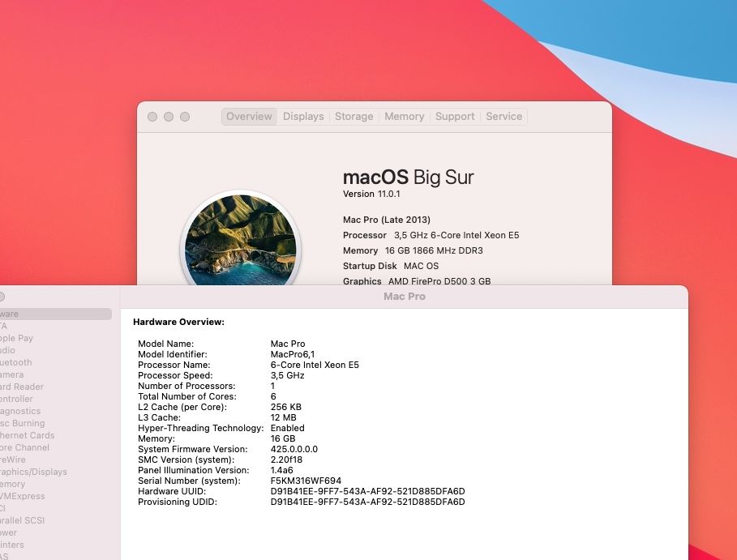Select NVMExpress in the sidebar
Screen dimensions: 737x560
22,496
